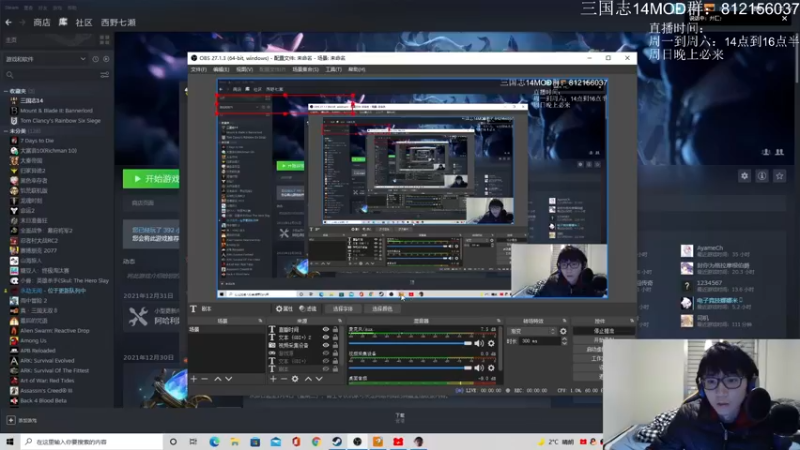800x450 pixels.
Task: Lock the 直播时间 source
Action: coord(335,330)
